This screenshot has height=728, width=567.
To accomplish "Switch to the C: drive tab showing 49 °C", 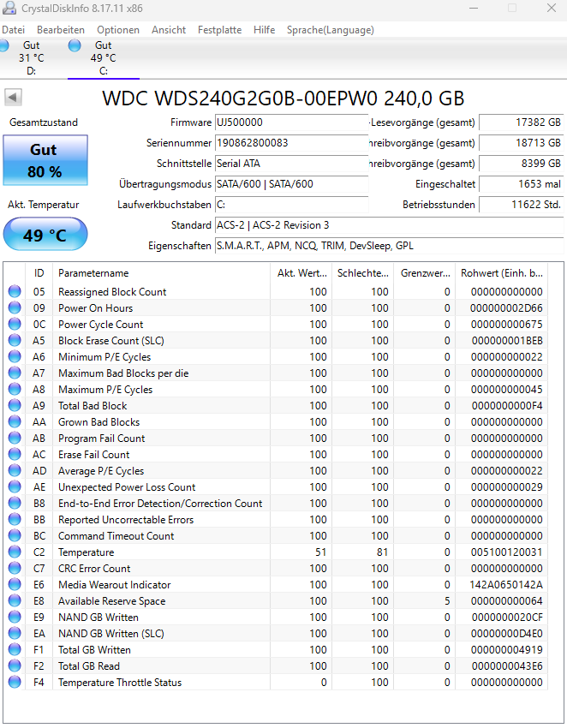I will pyautogui.click(x=103, y=58).
